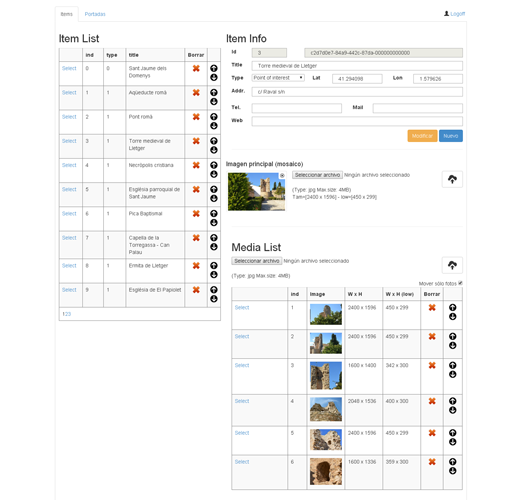Click the Modificar button
The height and width of the screenshot is (500, 516).
422,136
